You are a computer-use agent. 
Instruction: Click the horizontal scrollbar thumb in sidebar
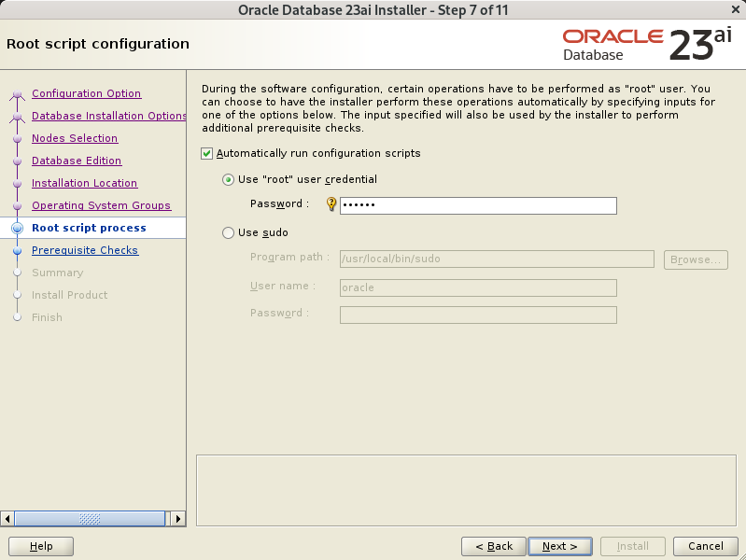(90, 519)
